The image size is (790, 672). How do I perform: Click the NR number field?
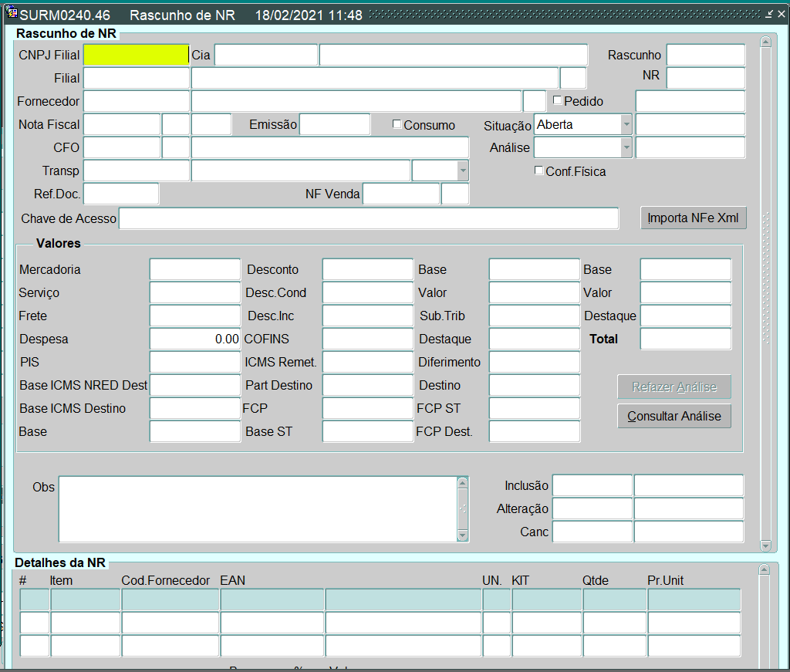705,78
